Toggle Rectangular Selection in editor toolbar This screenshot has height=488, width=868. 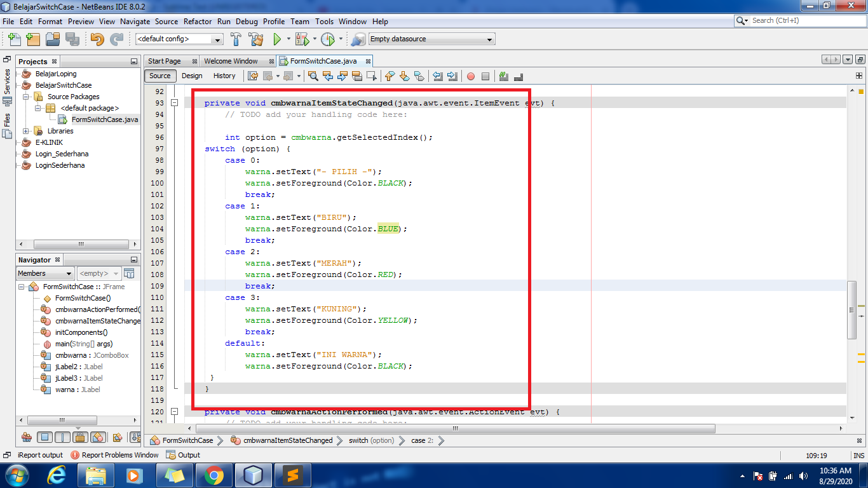372,76
